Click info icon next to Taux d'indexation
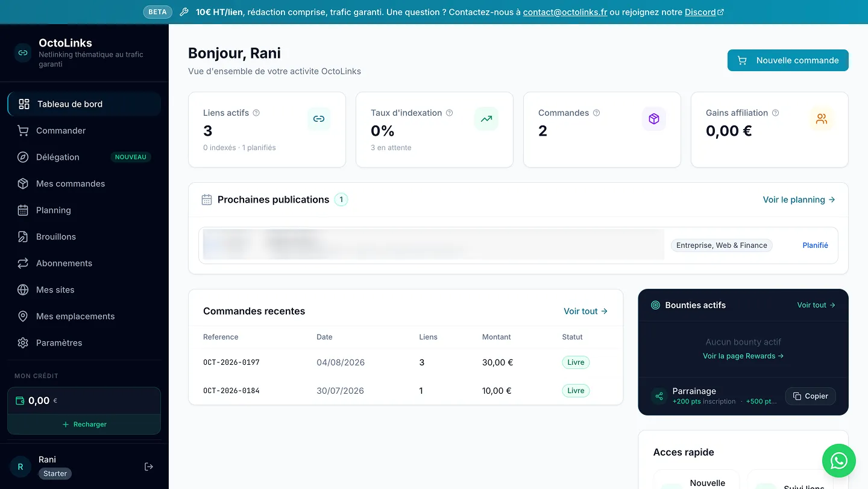Viewport: 868px width, 489px height. [x=449, y=113]
